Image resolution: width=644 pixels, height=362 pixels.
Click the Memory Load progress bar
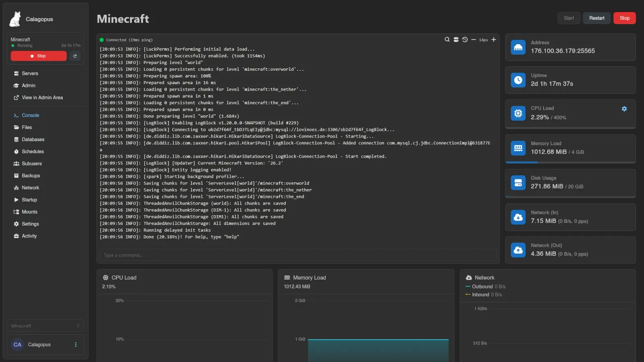click(570, 162)
